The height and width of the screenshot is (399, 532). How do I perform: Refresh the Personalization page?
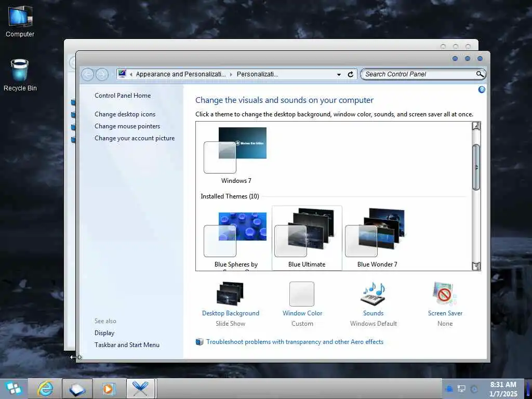click(351, 74)
